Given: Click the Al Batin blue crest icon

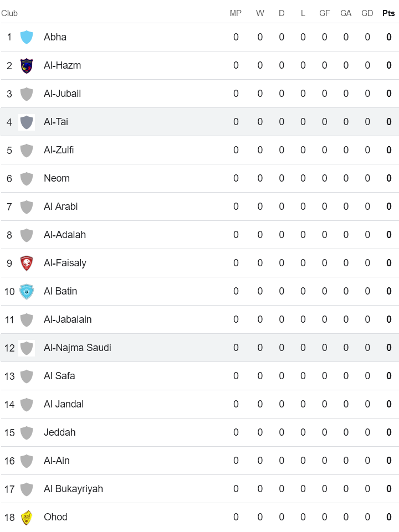Looking at the screenshot, I should [x=27, y=291].
